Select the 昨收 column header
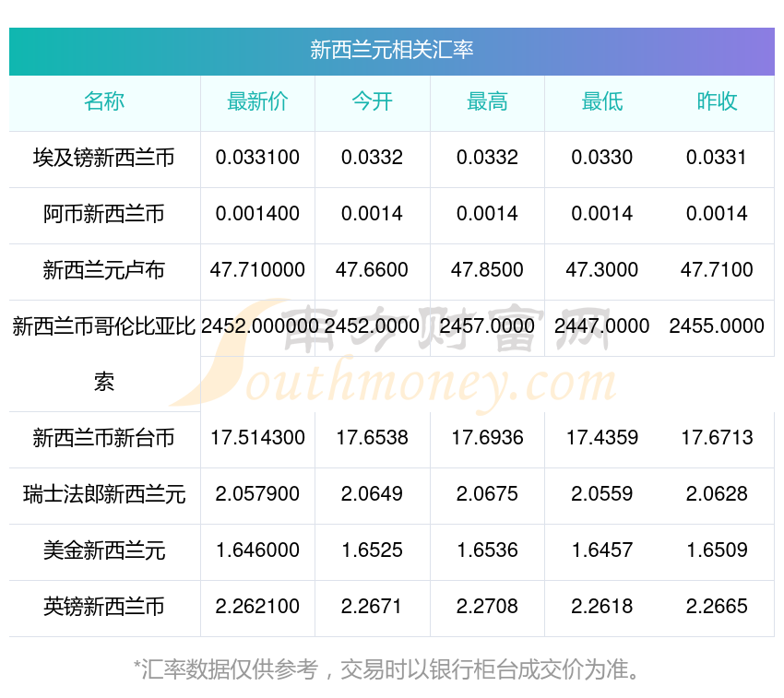Viewport: 784px width, 698px height. pyautogui.click(x=717, y=101)
